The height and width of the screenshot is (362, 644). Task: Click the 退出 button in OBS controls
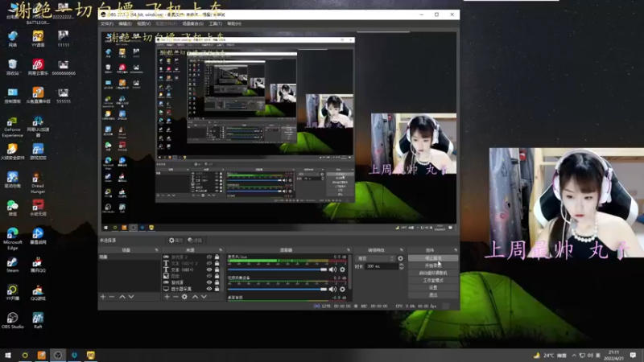pos(433,295)
